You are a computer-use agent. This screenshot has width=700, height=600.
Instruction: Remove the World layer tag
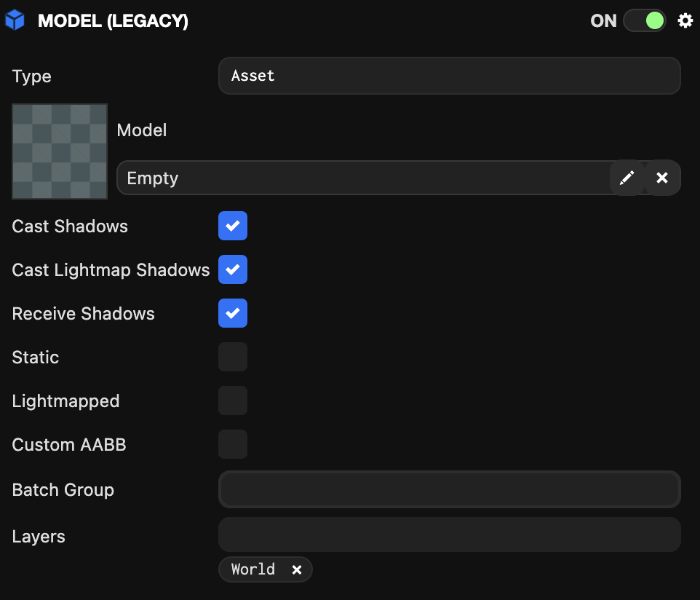coord(297,569)
